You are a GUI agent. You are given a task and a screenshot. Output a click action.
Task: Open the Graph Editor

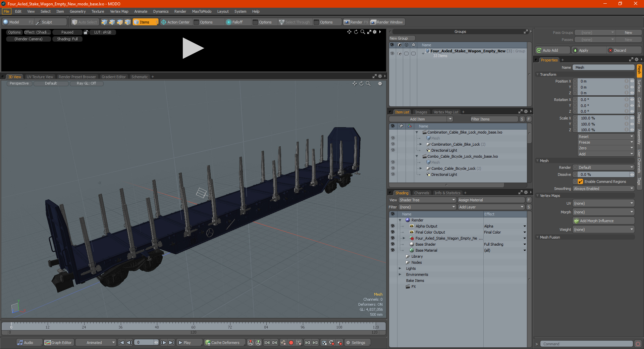[x=58, y=343]
